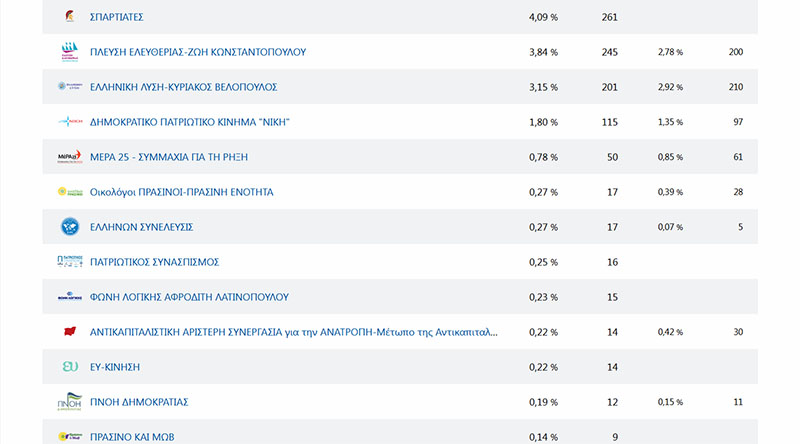Click the ΣΠΑΡΤΙΑΤΕΣ party helmet logo
The image size is (800, 444).
point(68,17)
